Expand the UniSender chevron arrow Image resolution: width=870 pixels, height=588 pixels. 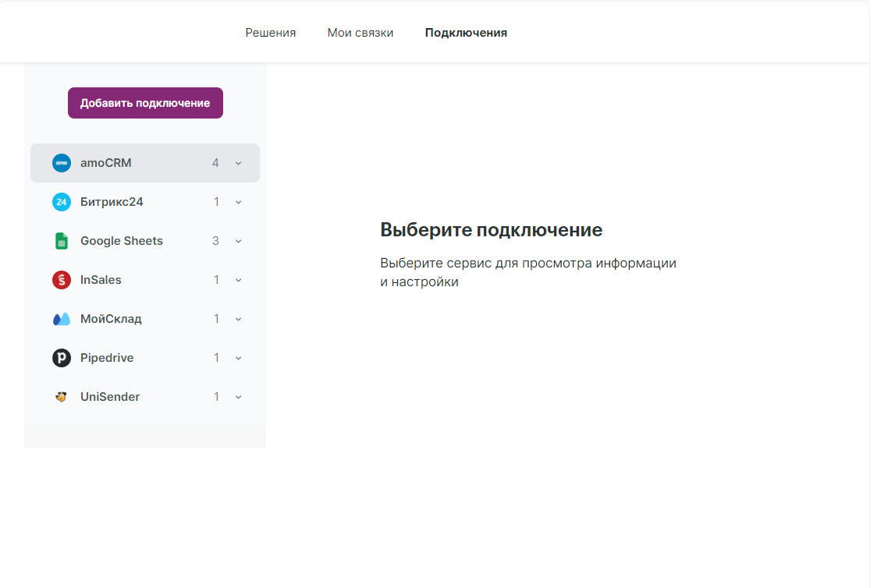[239, 397]
